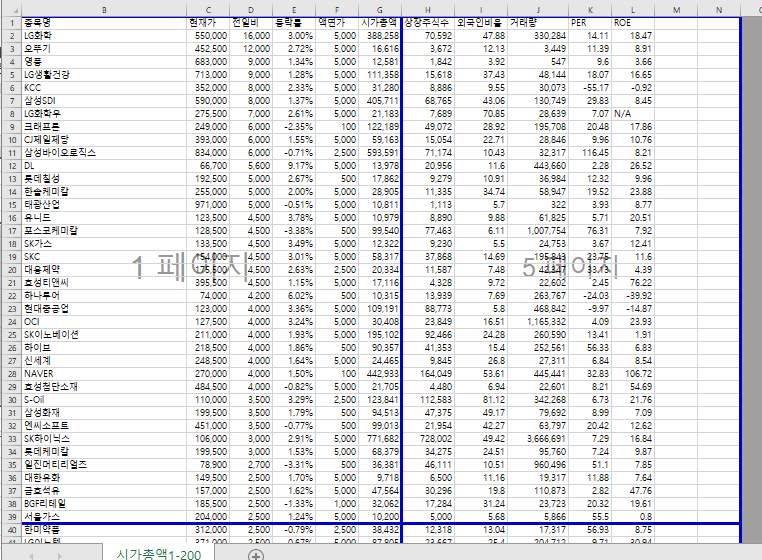Click the -55.17 PER cell
The width and height of the screenshot is (762, 560).
[x=590, y=88]
